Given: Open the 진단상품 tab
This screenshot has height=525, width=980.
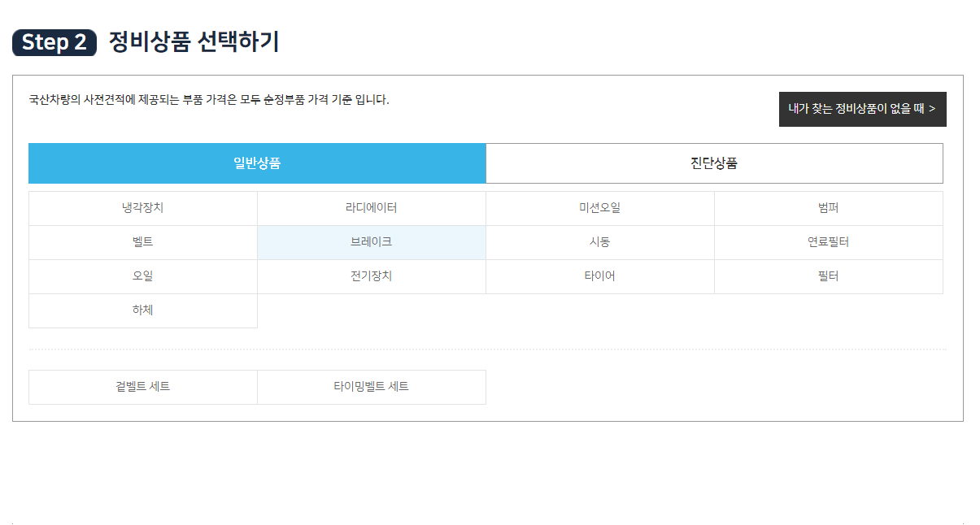Looking at the screenshot, I should coord(714,163).
